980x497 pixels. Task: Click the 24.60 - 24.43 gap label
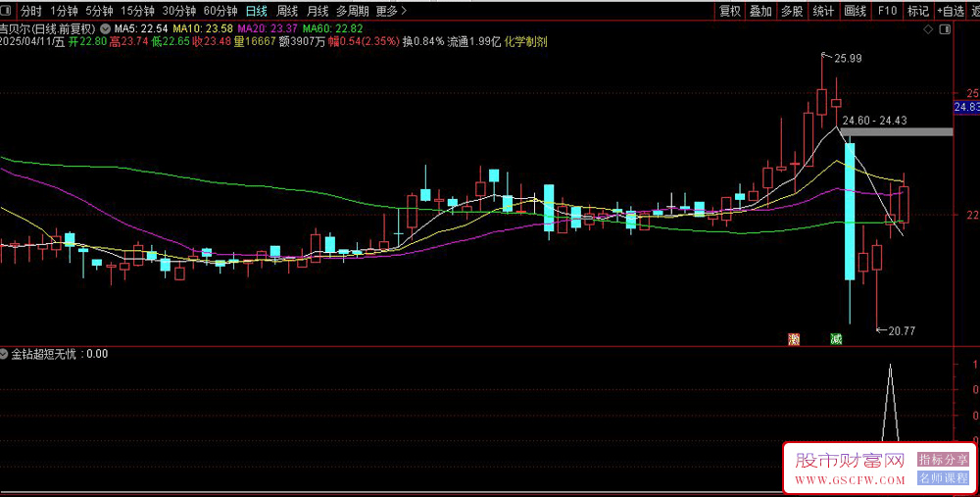pyautogui.click(x=874, y=121)
